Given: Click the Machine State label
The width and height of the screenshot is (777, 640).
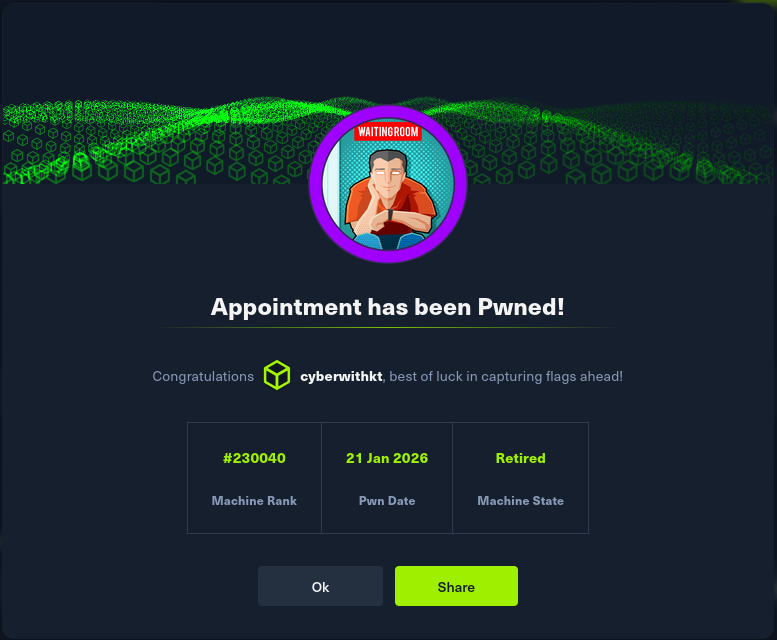Looking at the screenshot, I should pyautogui.click(x=520, y=501).
